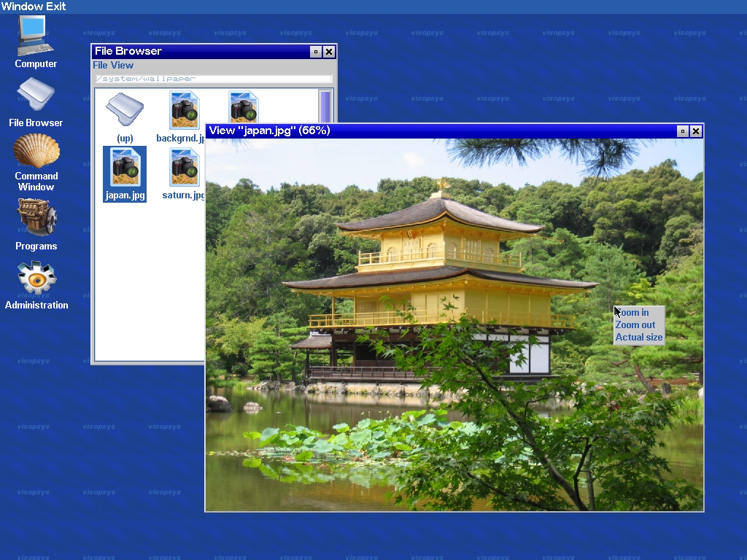Image resolution: width=747 pixels, height=560 pixels.
Task: Open the File menu in File Browser
Action: 100,65
